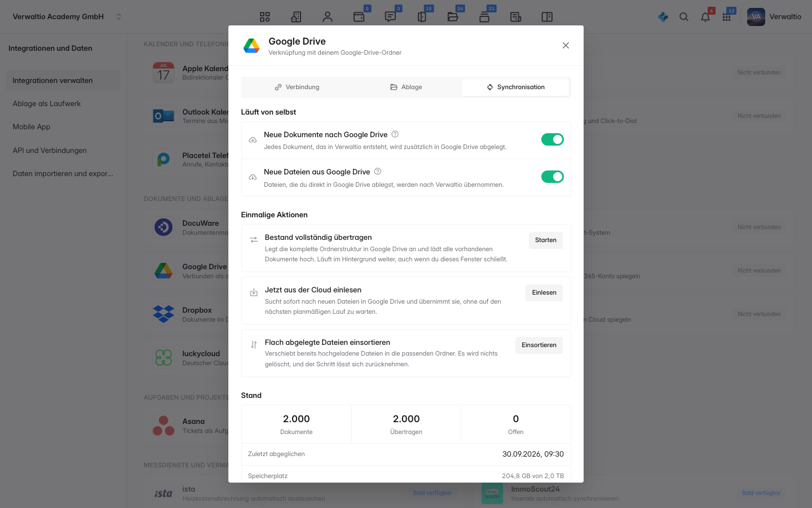
Task: Open the wallet icon with badge 5
Action: 359,17
